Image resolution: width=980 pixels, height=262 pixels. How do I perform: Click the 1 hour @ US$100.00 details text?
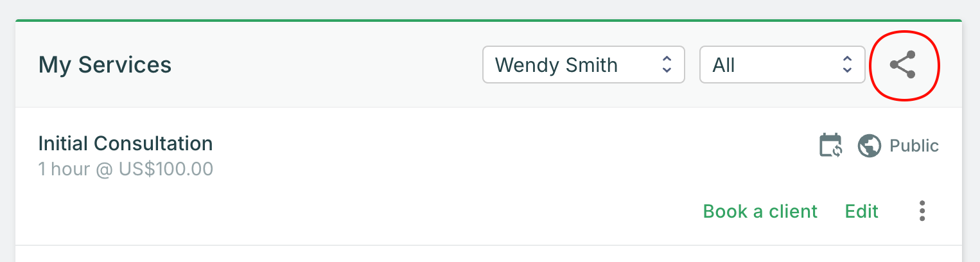(125, 169)
